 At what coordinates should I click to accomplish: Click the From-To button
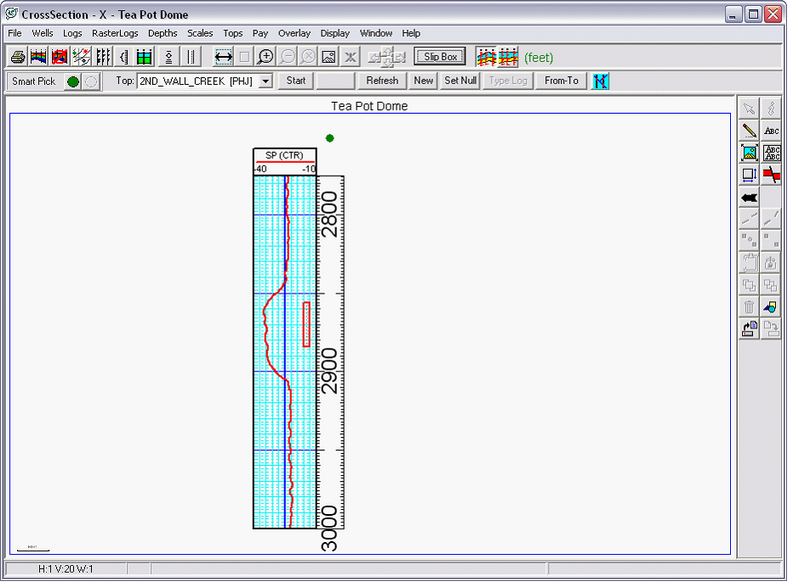(x=561, y=81)
